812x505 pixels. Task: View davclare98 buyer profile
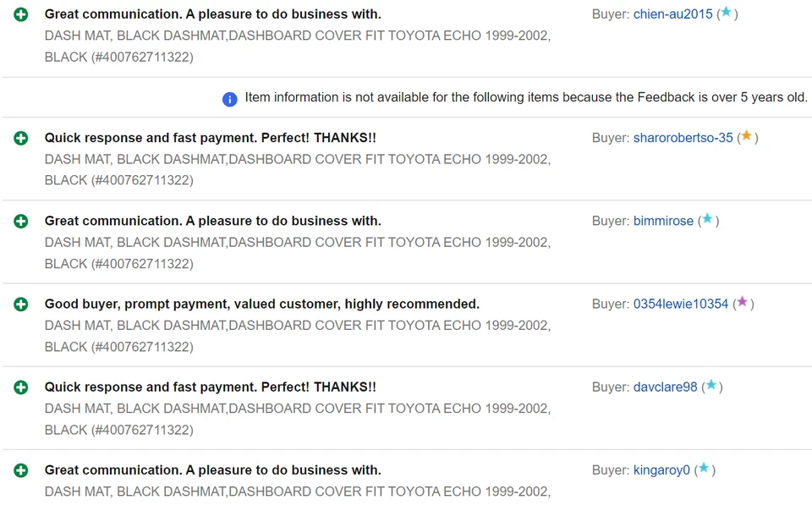(x=665, y=387)
